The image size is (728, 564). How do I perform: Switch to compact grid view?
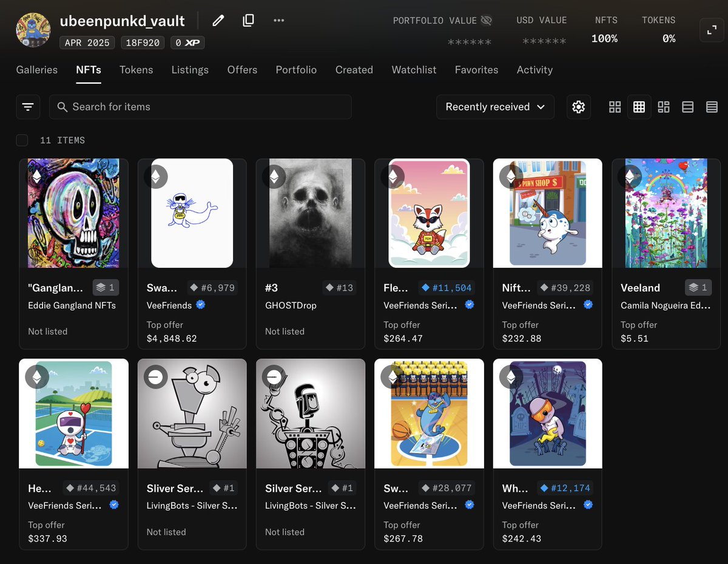639,107
